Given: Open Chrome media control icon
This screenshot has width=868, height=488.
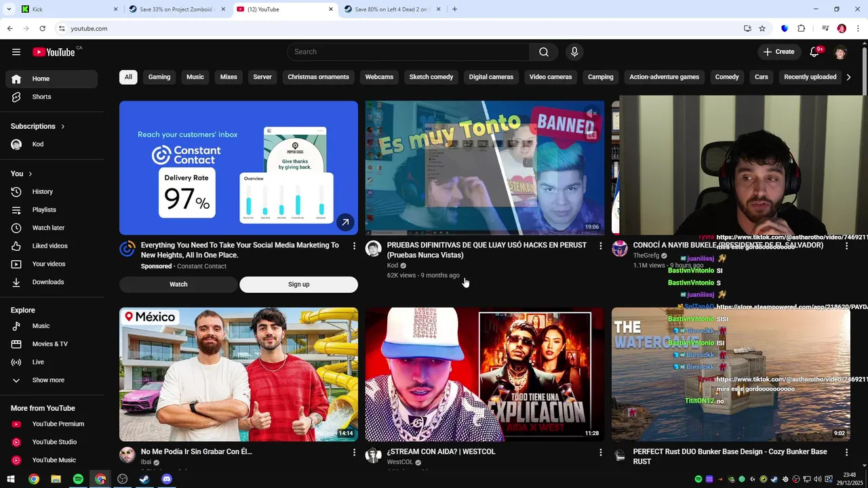Looking at the screenshot, I should pyautogui.click(x=825, y=28).
